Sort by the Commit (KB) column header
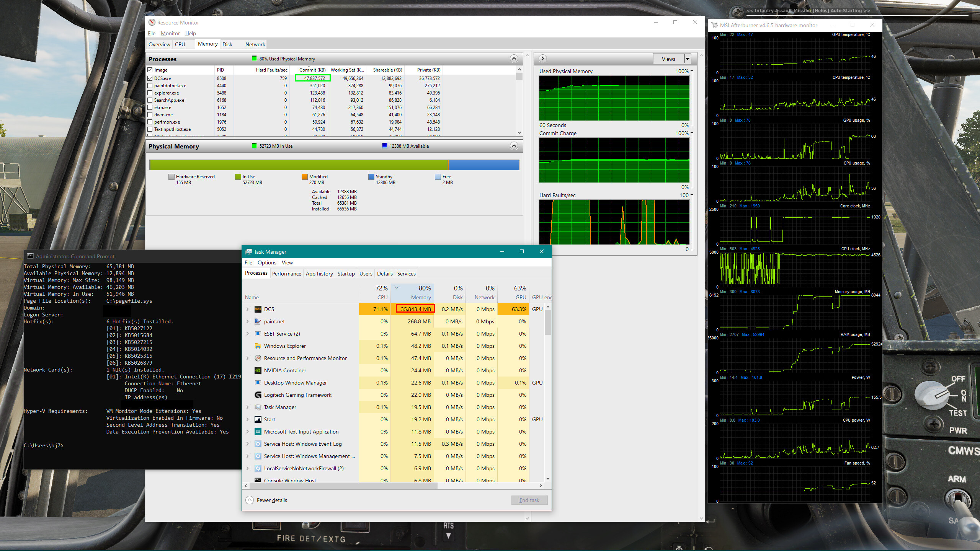980x551 pixels. (312, 70)
